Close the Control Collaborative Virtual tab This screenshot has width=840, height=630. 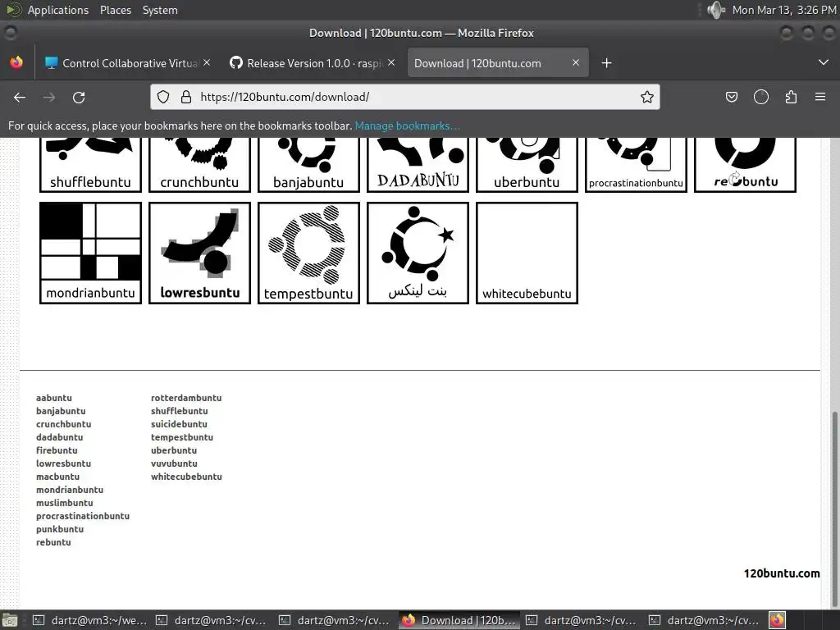[207, 62]
